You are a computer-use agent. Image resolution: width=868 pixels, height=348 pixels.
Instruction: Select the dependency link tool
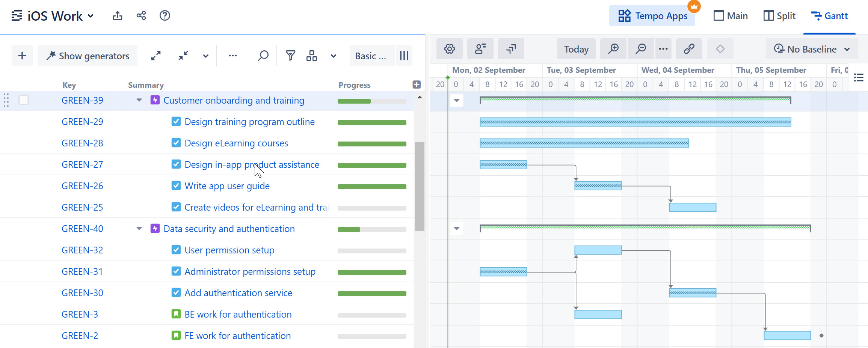(689, 49)
